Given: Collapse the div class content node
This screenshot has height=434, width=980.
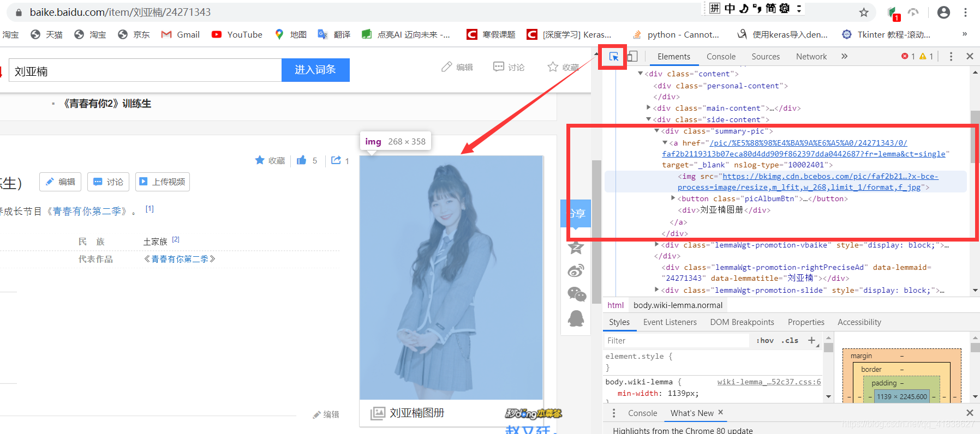Looking at the screenshot, I should pyautogui.click(x=641, y=74).
